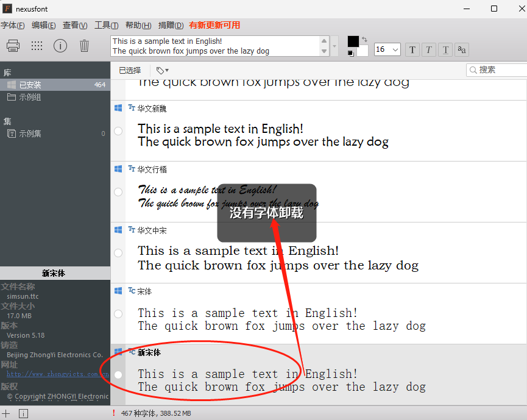Viewport: 527px width, 420px height.
Task: Open the 帮助(H) menu
Action: click(x=138, y=25)
